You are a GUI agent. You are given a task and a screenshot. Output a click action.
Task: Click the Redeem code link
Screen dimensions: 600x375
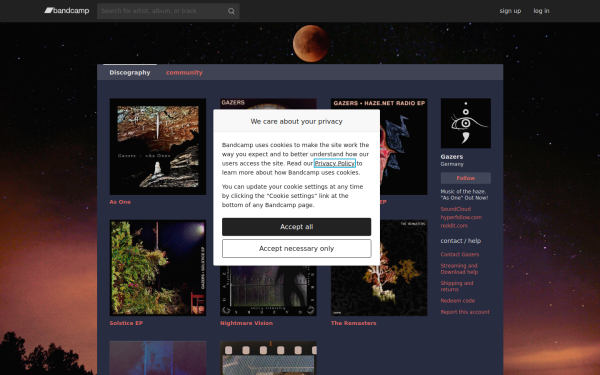point(458,301)
